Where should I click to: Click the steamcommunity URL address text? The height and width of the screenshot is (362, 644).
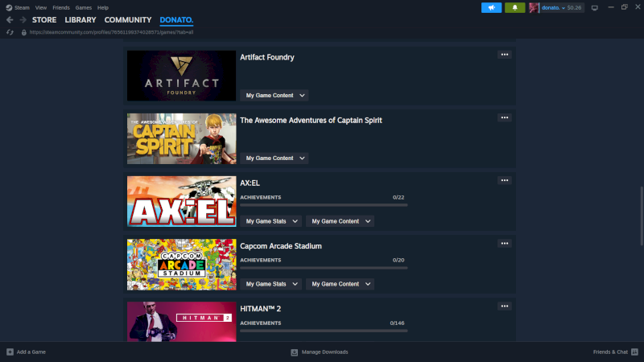click(x=111, y=32)
